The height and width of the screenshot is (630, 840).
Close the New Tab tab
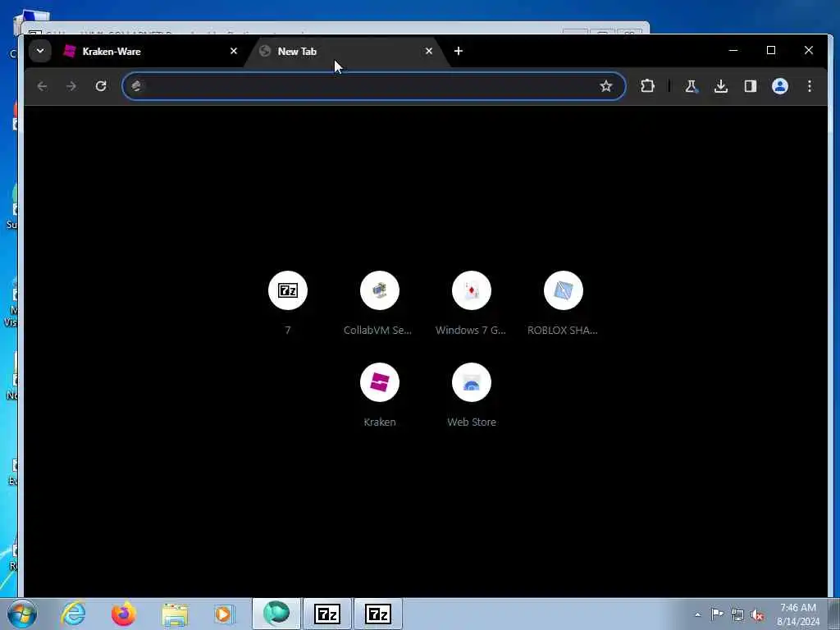tap(428, 52)
